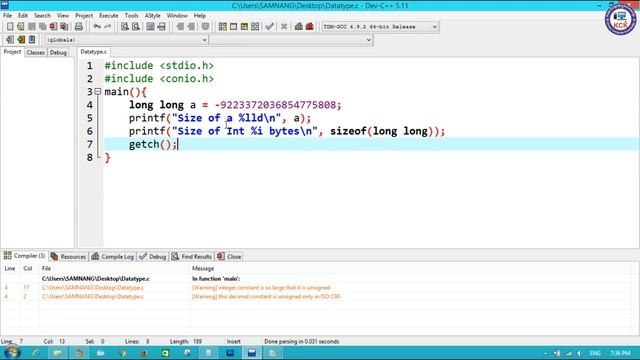This screenshot has height=360, width=640.
Task: Click the taskbar clock showing 7:36 PM
Action: (620, 353)
